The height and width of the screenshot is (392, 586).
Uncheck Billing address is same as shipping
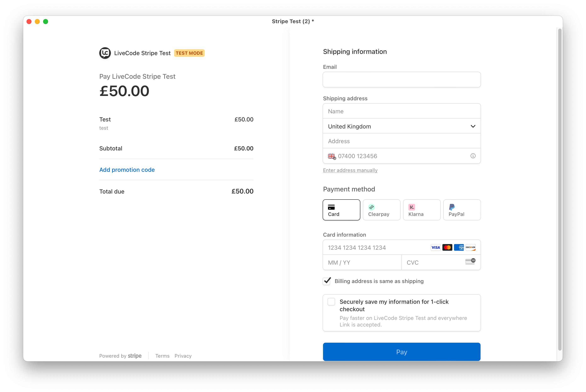[327, 281]
